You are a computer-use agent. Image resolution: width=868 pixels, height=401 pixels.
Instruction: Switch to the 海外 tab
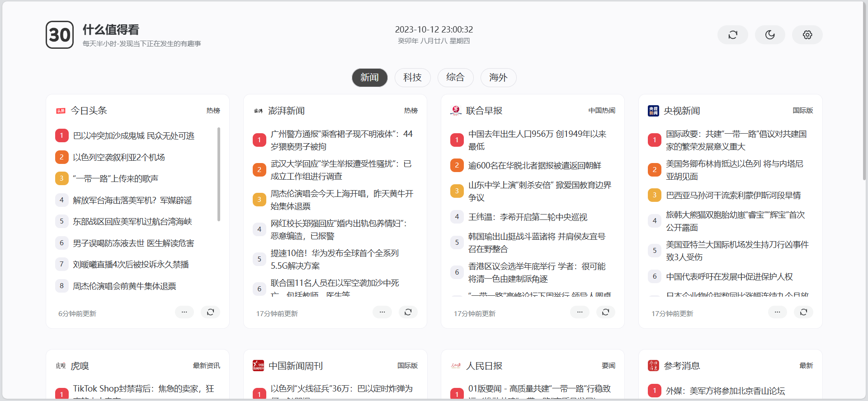(498, 78)
